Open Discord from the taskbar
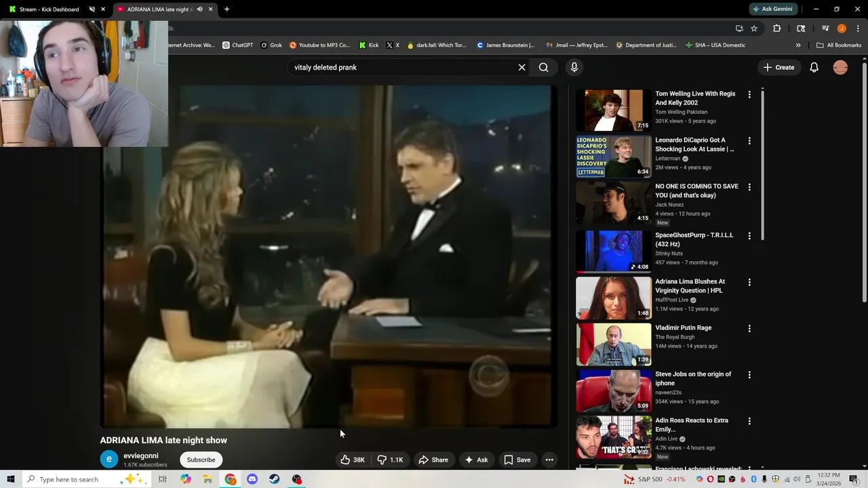 tap(252, 479)
